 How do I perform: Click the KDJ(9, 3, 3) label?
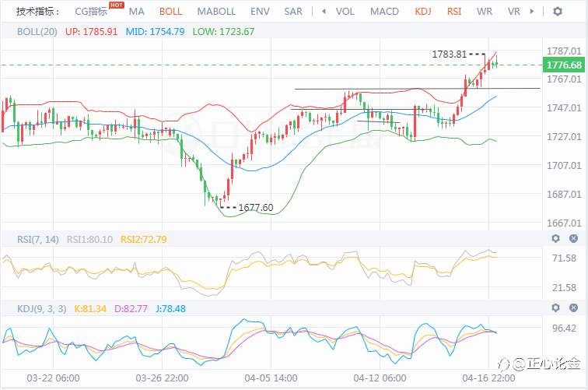pyautogui.click(x=42, y=309)
